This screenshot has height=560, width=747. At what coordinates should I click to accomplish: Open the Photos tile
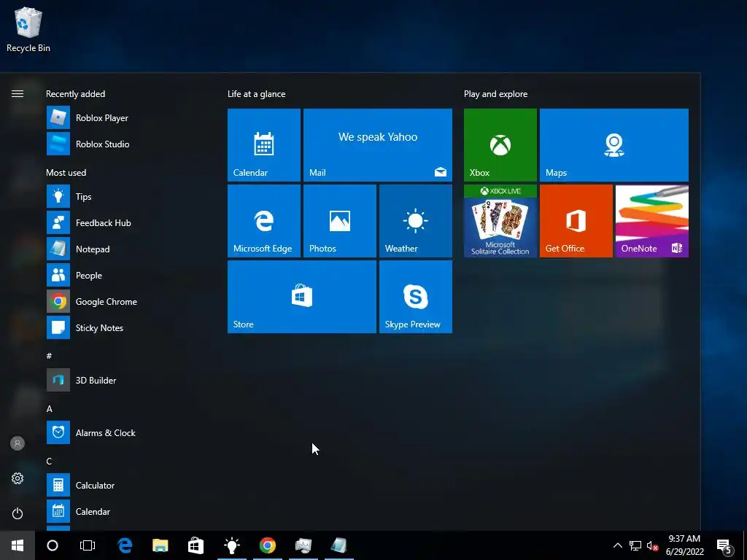point(340,221)
